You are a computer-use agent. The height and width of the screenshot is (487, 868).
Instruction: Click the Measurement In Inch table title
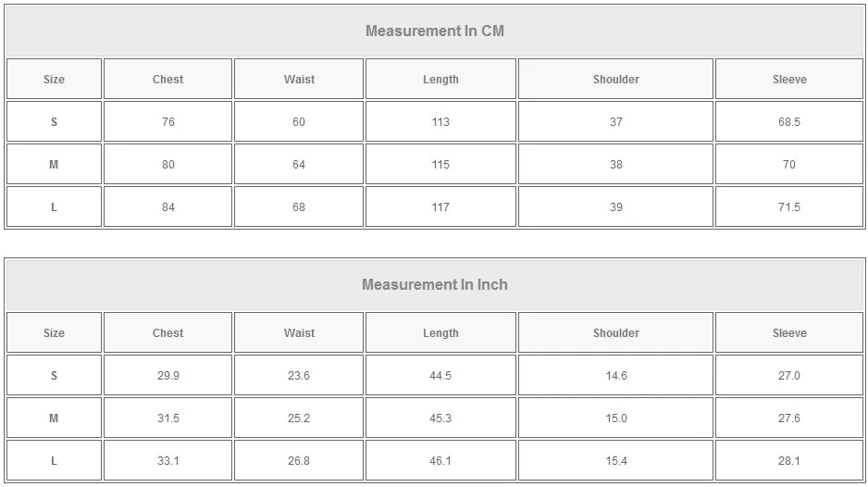(434, 284)
